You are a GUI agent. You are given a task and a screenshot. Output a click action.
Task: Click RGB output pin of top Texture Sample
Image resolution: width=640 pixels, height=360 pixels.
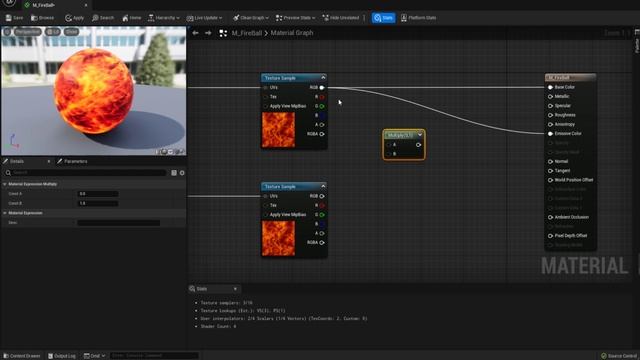point(322,87)
